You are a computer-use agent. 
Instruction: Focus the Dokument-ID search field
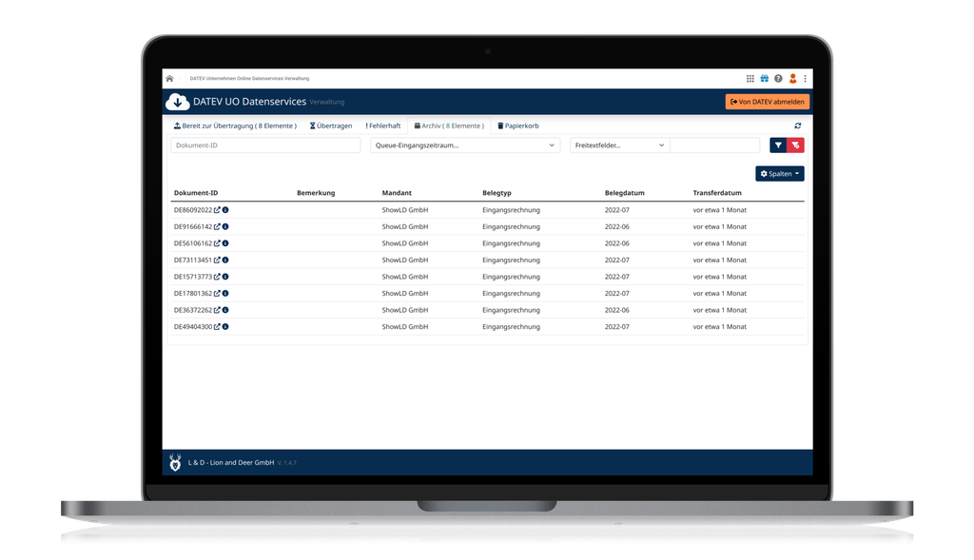[265, 145]
